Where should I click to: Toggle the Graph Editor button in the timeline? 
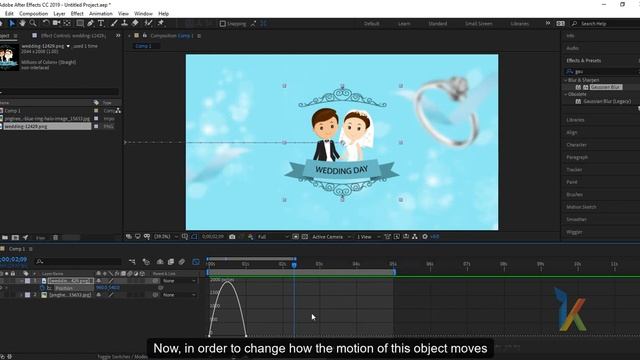pyautogui.click(x=196, y=262)
